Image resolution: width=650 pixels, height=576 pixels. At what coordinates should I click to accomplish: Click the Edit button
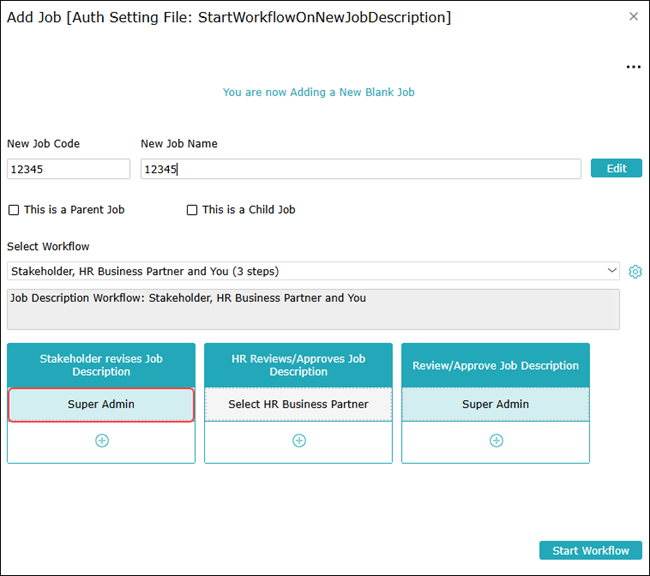click(x=616, y=168)
